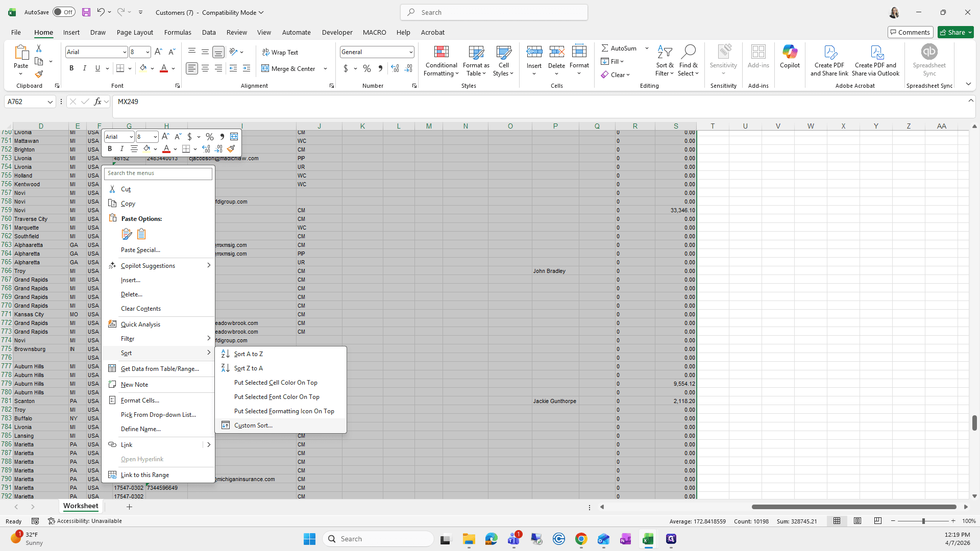Open Google Chrome from the taskbar
The image size is (980, 551).
coord(581,539)
